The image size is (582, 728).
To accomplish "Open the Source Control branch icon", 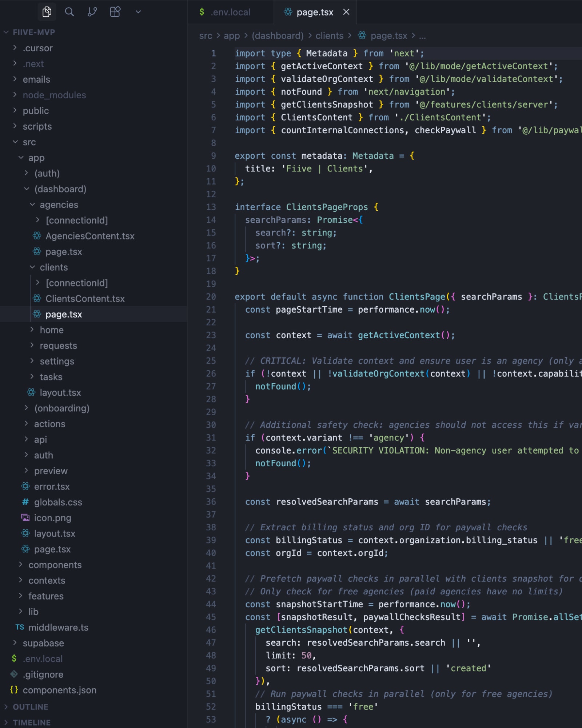I will pyautogui.click(x=92, y=12).
